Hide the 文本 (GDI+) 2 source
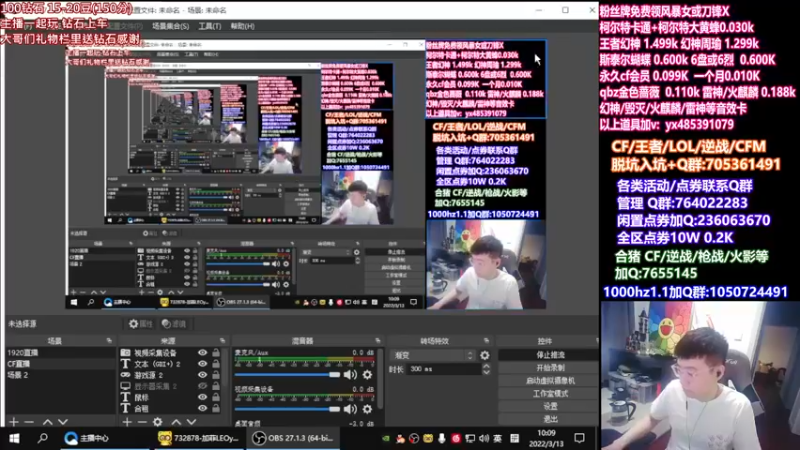Screen dimensions: 800x450 point(203,364)
